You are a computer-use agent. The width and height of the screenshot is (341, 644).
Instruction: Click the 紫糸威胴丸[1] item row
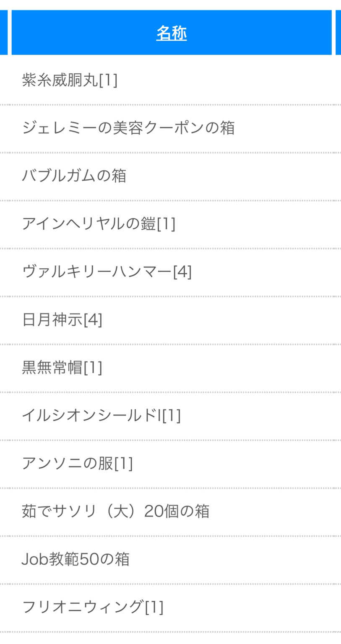[70, 80]
